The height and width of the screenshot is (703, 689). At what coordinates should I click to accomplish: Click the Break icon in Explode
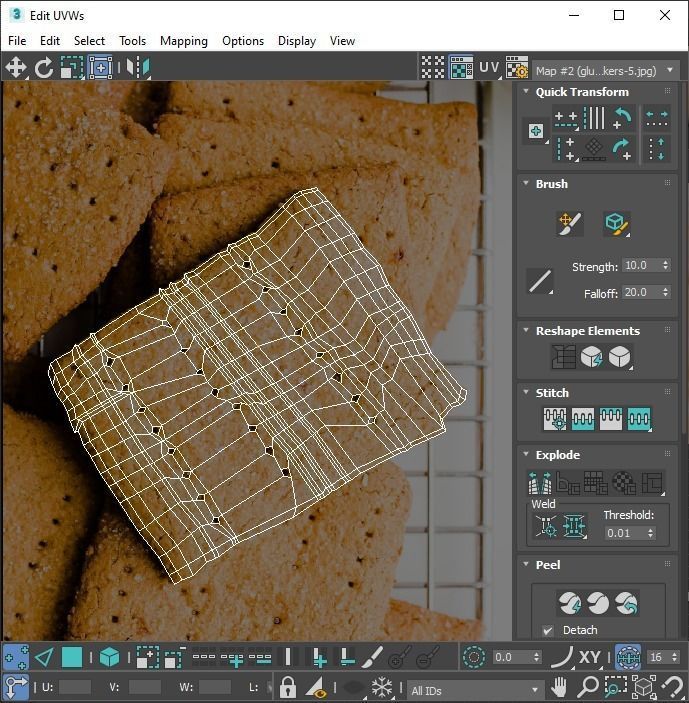(540, 482)
